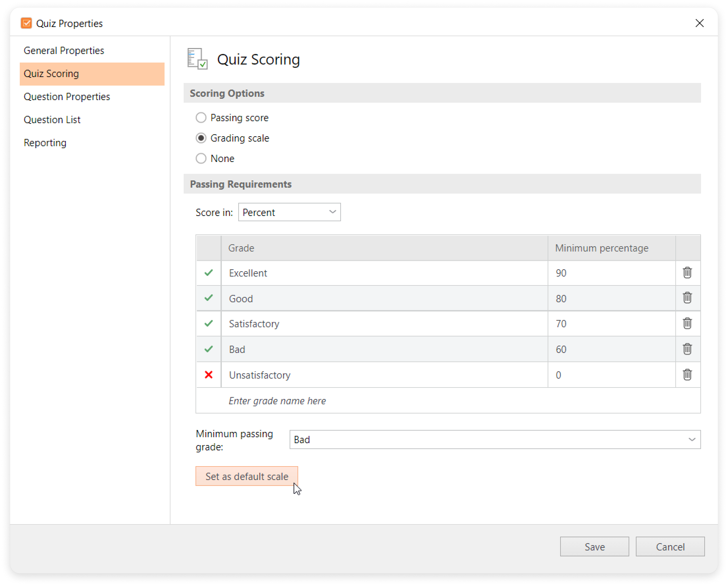The height and width of the screenshot is (586, 728).
Task: Choose the None scoring option
Action: pyautogui.click(x=201, y=158)
